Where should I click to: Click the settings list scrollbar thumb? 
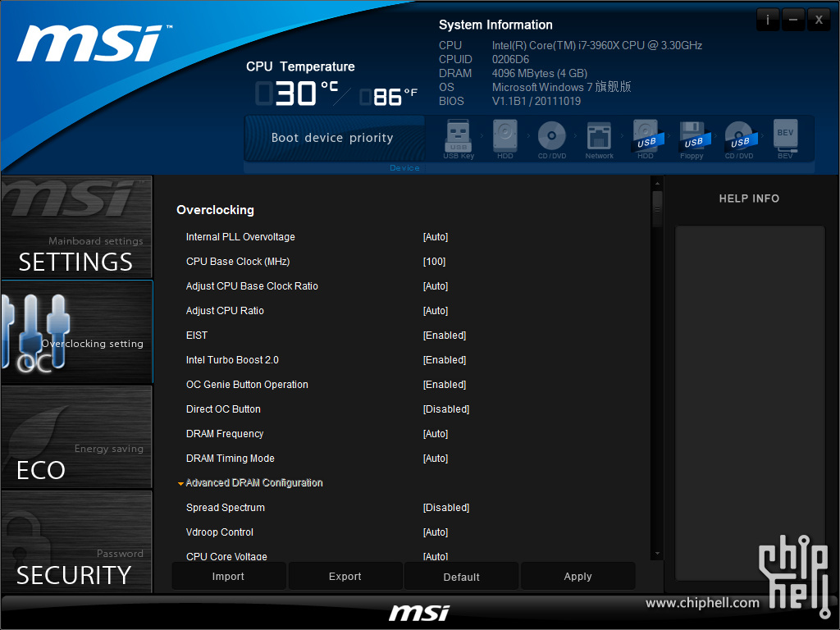pyautogui.click(x=657, y=209)
